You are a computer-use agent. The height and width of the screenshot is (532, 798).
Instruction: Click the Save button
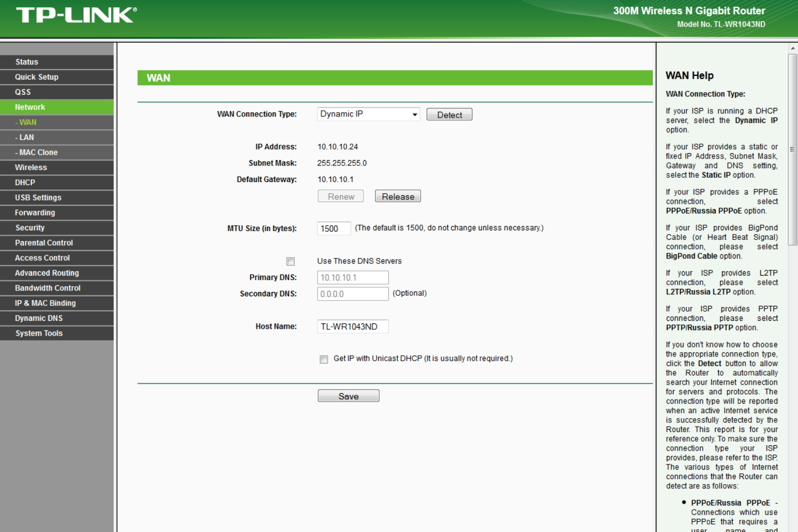348,396
